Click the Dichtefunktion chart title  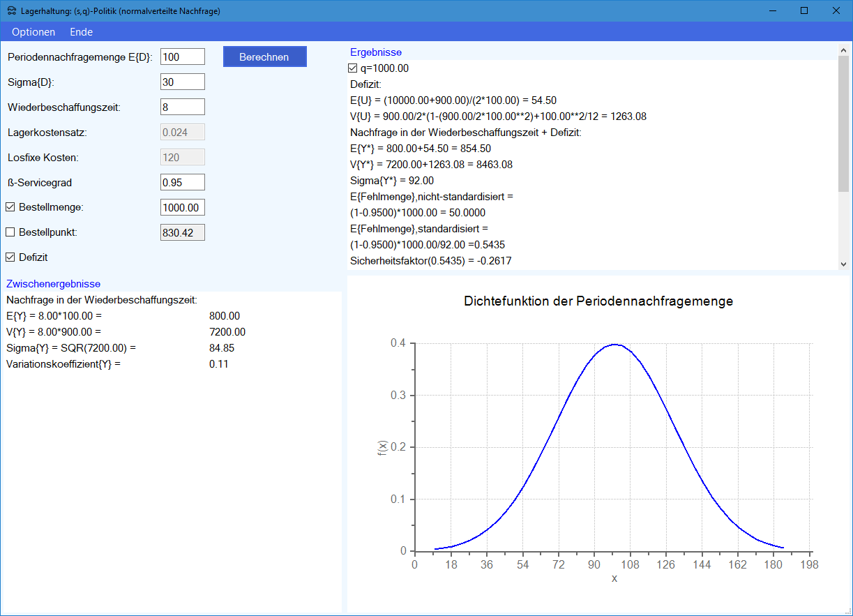point(598,301)
